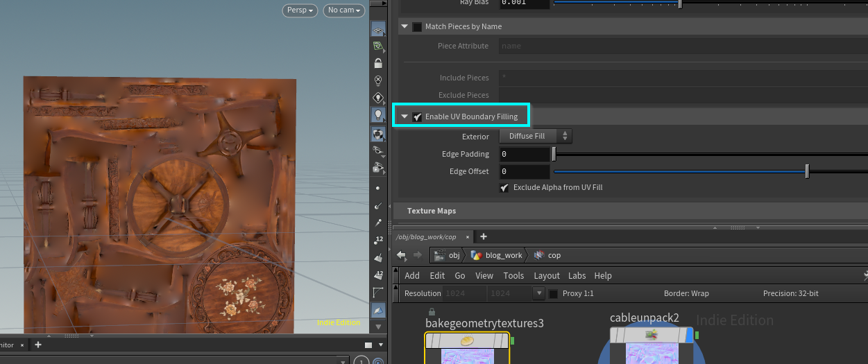Viewport: 868px width, 364px height.
Task: Open the View menu in network editor
Action: pos(484,275)
